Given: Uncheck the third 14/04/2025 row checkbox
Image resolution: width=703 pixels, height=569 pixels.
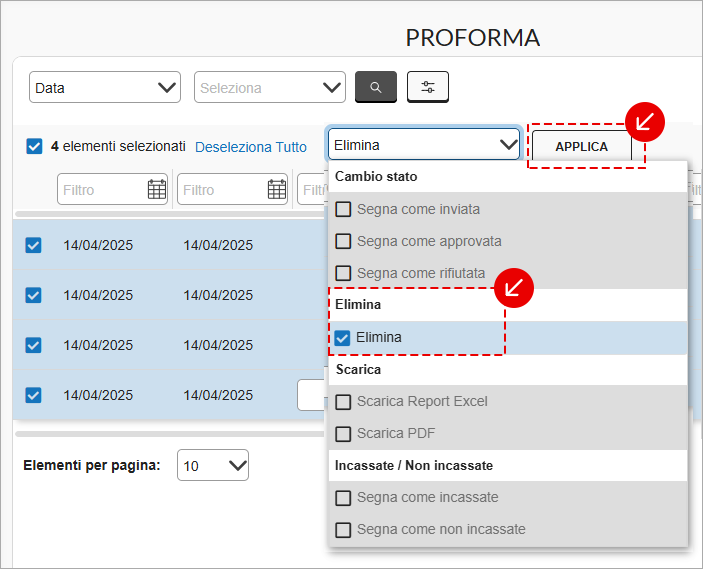Looking at the screenshot, I should tap(33, 345).
